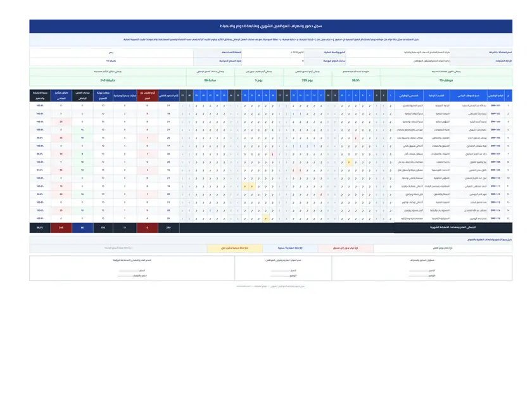Screen dimensions: 532x411
Task: Click the '5 يوم' unexcused absence summary
Action: point(258,80)
